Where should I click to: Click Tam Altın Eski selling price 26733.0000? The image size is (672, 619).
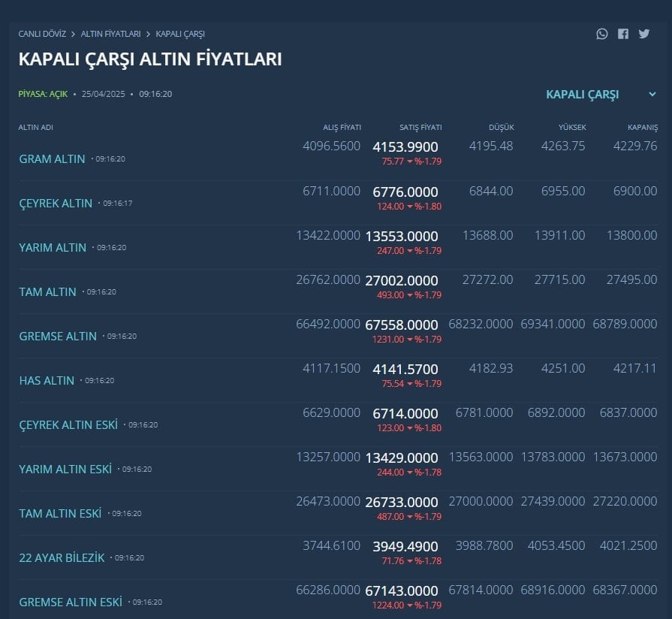[402, 503]
